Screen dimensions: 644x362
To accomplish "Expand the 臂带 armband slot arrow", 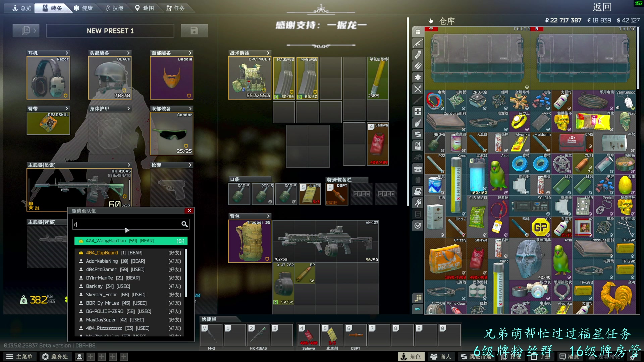I will click(67, 109).
